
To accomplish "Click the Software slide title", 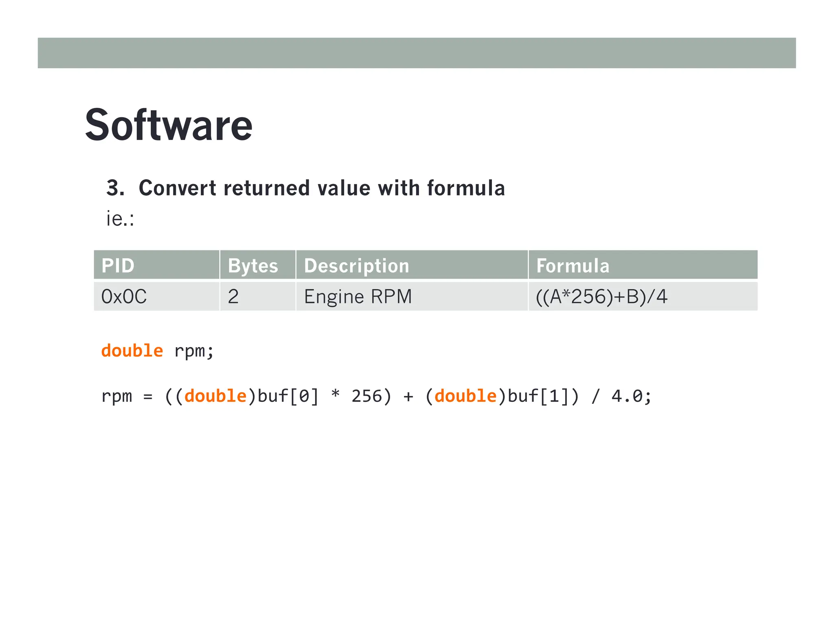I will (x=169, y=125).
